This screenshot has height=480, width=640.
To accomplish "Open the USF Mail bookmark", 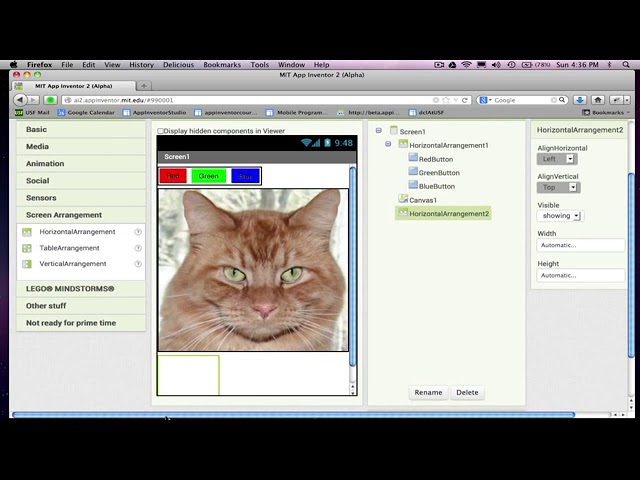I will pos(32,112).
